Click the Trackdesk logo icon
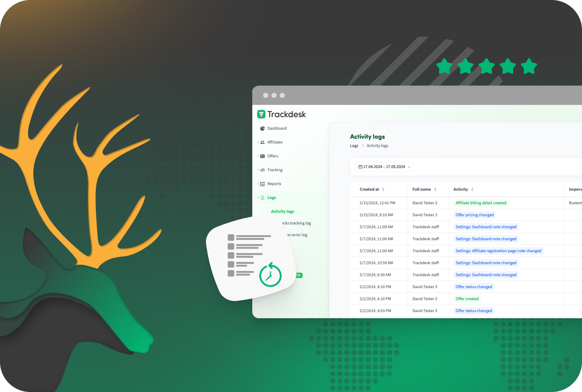Image resolution: width=582 pixels, height=392 pixels. (x=261, y=114)
